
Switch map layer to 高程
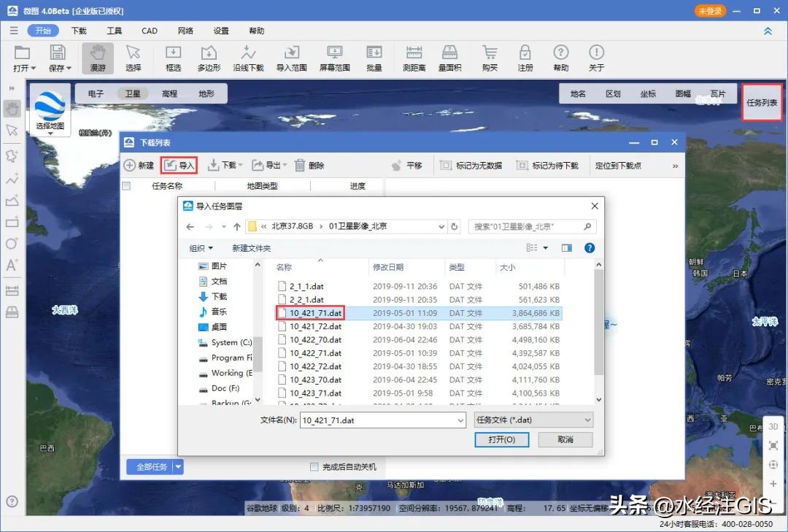[x=171, y=93]
